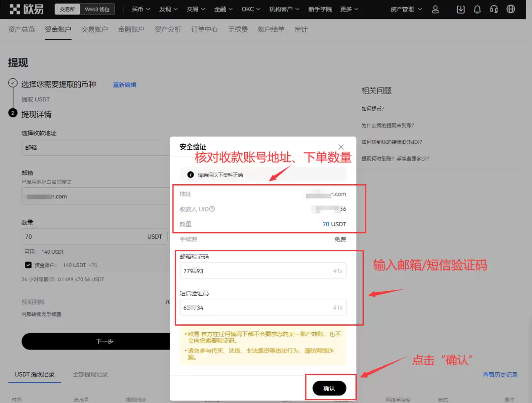Screen dimensions: 532x403
Task: Click the app download icon in top bar
Action: [460, 9]
